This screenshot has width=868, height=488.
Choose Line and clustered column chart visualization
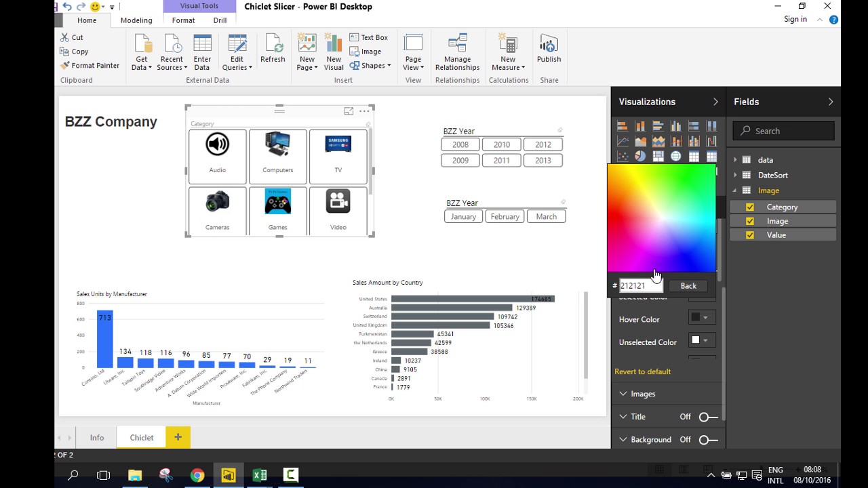(694, 142)
